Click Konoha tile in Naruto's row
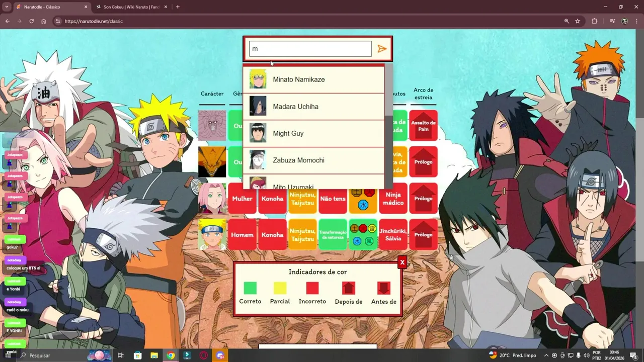 coord(272,234)
